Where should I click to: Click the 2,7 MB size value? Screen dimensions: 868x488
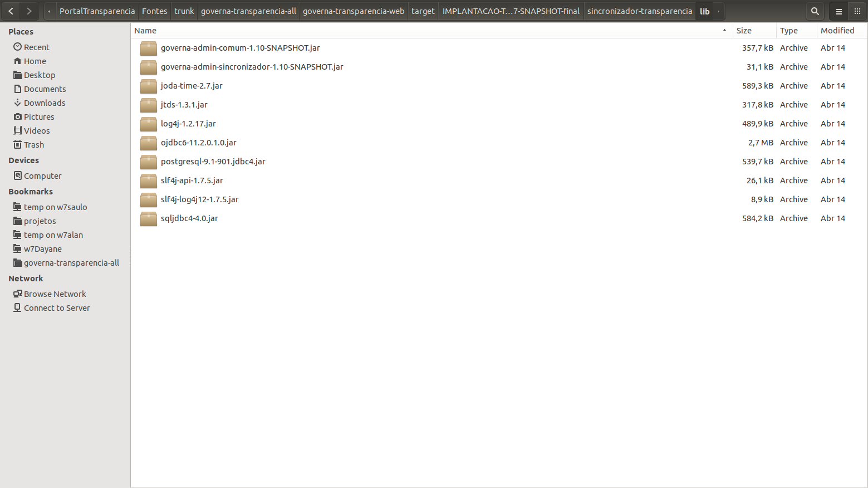[x=761, y=143]
